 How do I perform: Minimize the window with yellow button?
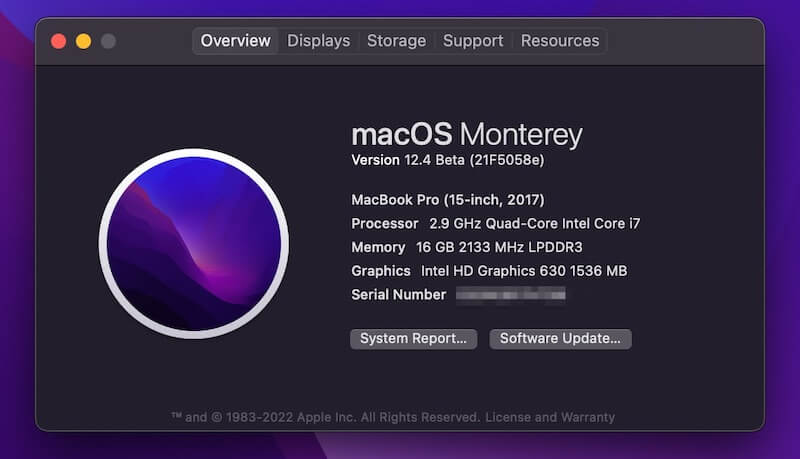click(83, 41)
